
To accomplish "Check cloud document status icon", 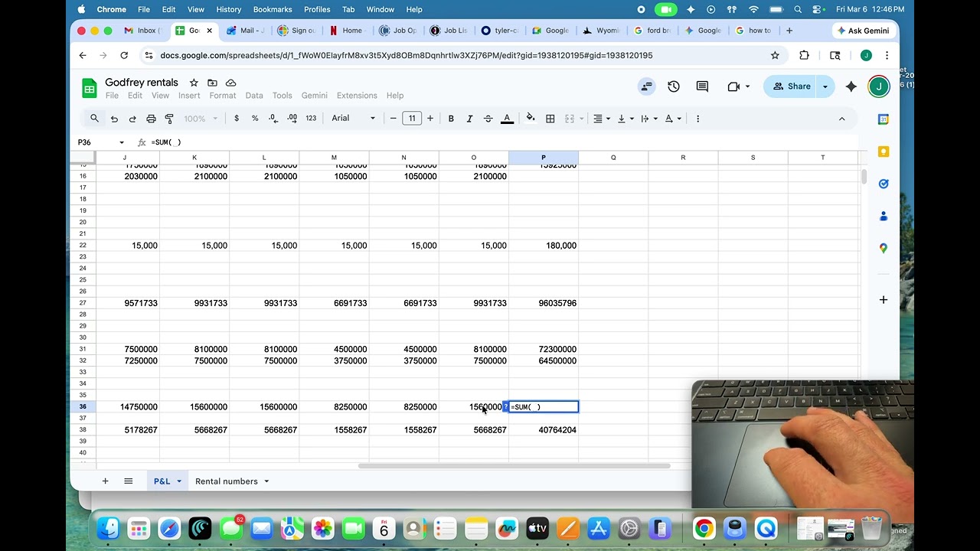I will (230, 83).
